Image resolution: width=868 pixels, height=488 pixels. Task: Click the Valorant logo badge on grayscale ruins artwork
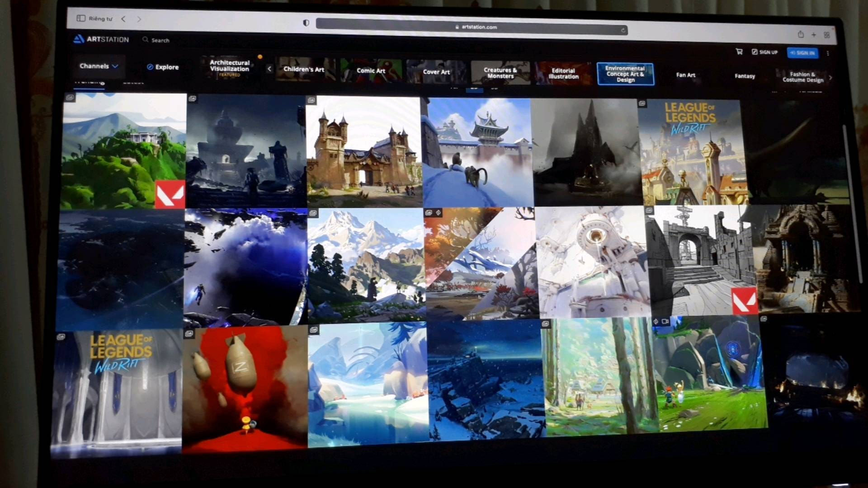pos(744,300)
